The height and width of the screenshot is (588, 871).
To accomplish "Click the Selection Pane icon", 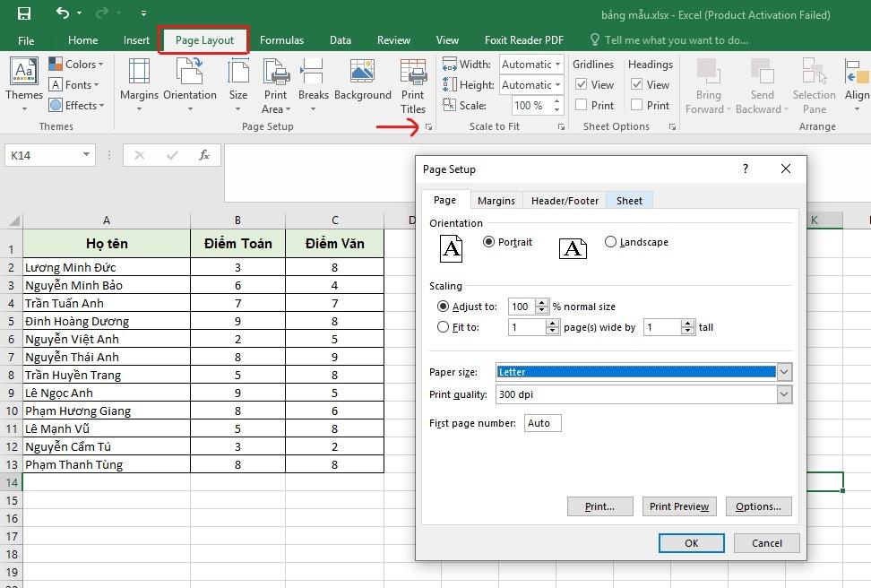I will click(814, 85).
